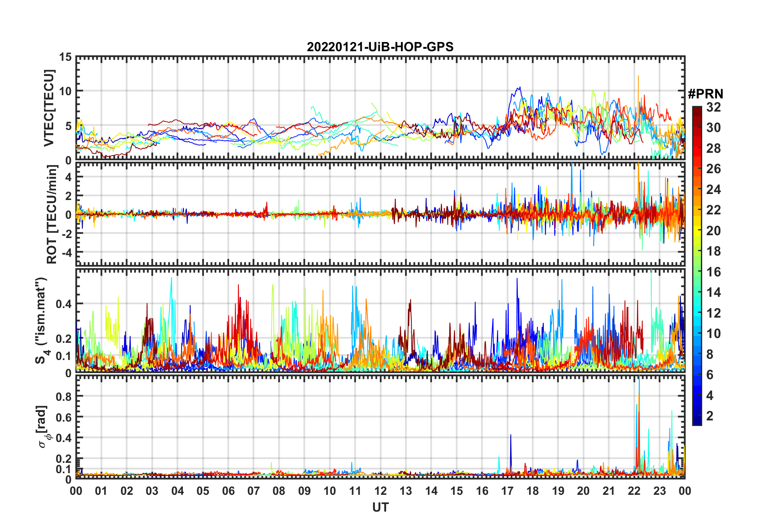Click inside the ROT plot panel
The height and width of the screenshot is (532, 761).
pyautogui.click(x=380, y=214)
